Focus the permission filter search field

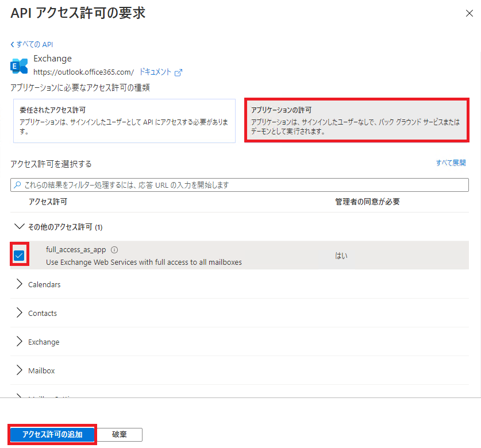[x=239, y=185]
